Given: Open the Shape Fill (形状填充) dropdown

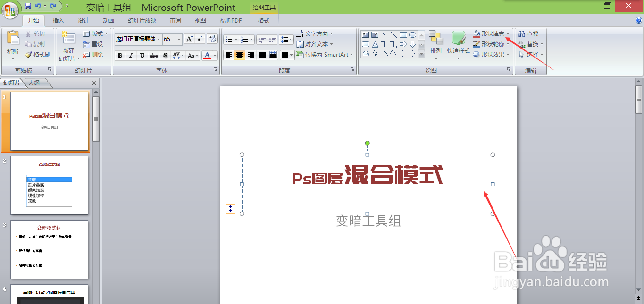Looking at the screenshot, I should 492,33.
